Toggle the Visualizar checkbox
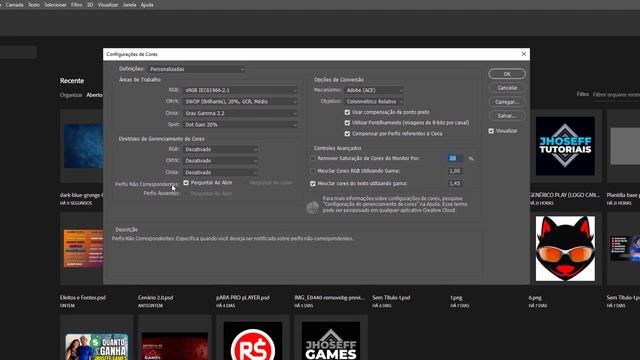Screen dimensions: 640x360 [491, 131]
